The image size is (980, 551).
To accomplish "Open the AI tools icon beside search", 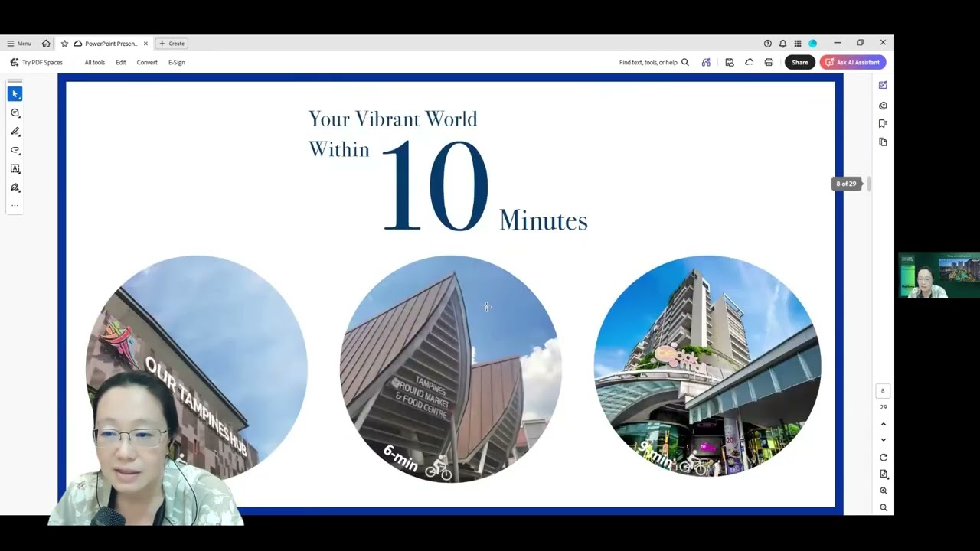I will pyautogui.click(x=706, y=62).
